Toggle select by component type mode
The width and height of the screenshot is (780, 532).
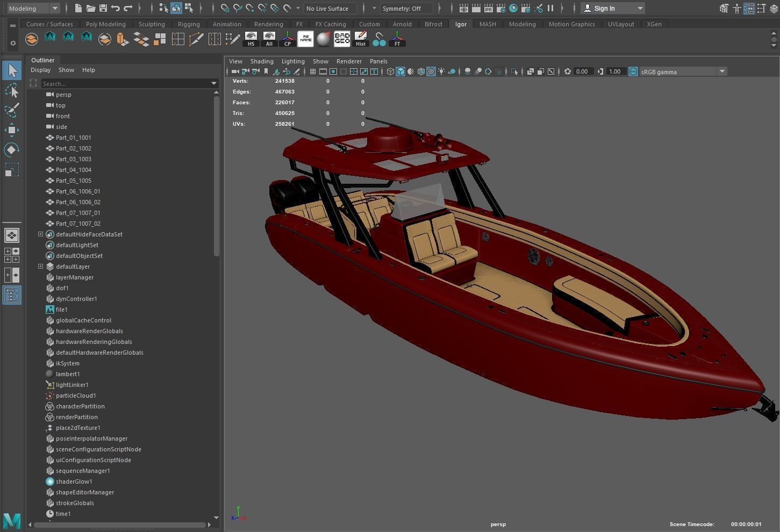[x=189, y=8]
